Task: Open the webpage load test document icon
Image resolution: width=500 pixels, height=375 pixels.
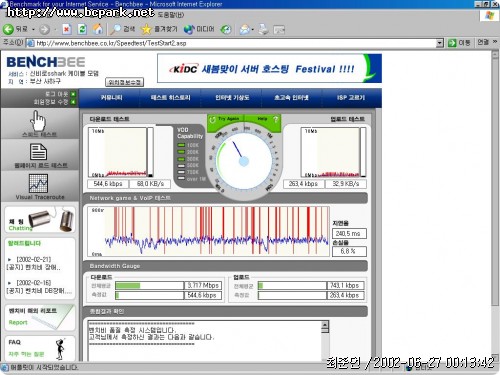Action: (38, 152)
